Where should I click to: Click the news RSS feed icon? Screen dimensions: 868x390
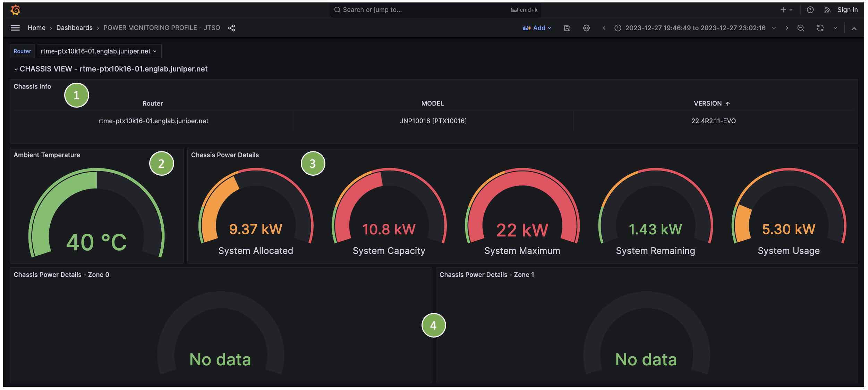(x=827, y=10)
